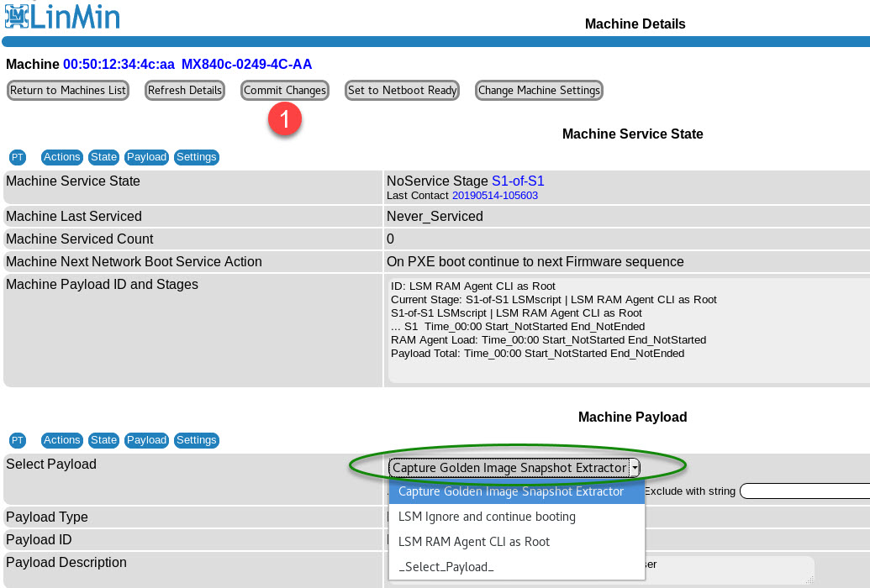Select Settings pill in Machine Payload section
Viewport: 870px width, 588px height.
coord(197,440)
